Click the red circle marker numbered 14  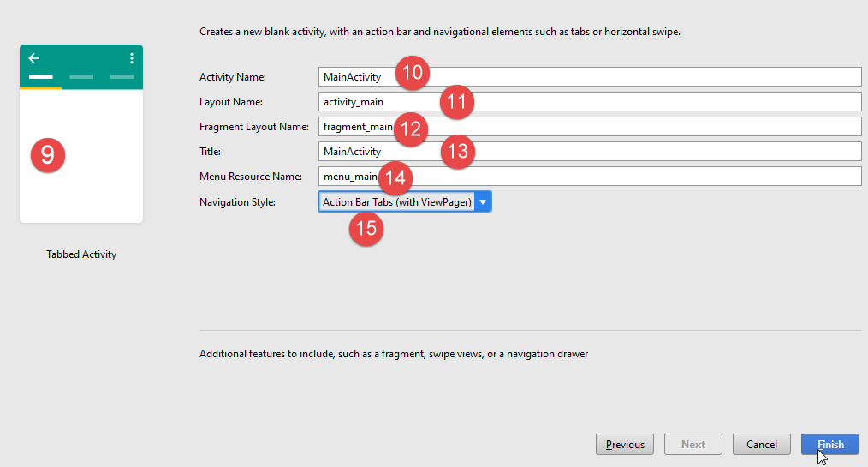[395, 177]
